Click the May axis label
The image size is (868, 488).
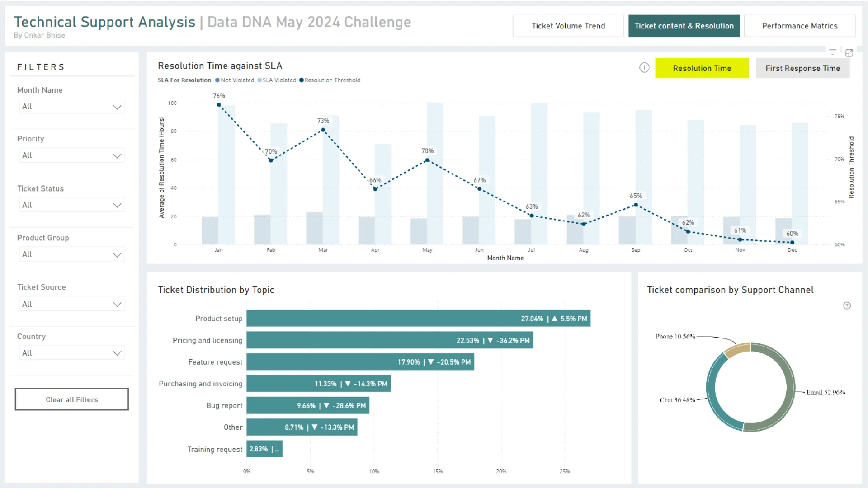coord(427,250)
